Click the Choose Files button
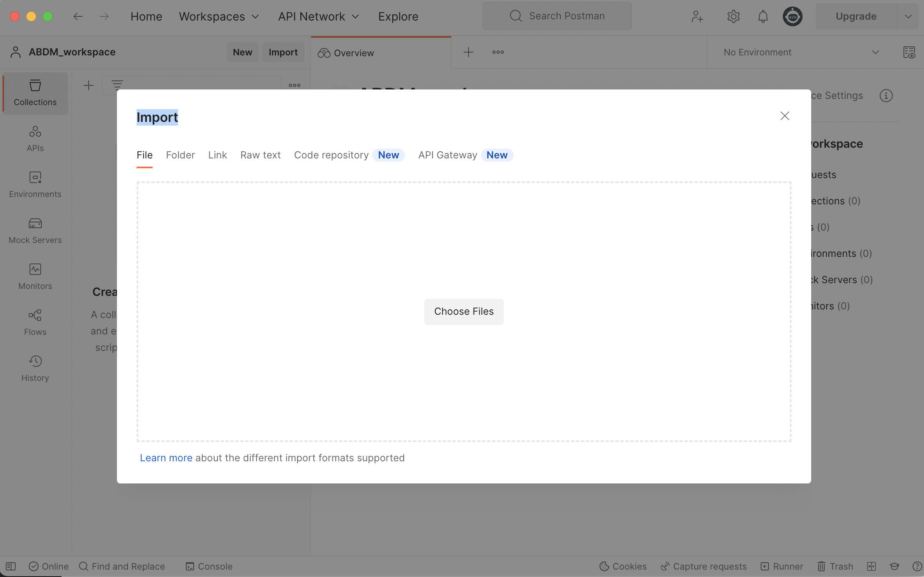This screenshot has height=577, width=924. [464, 312]
